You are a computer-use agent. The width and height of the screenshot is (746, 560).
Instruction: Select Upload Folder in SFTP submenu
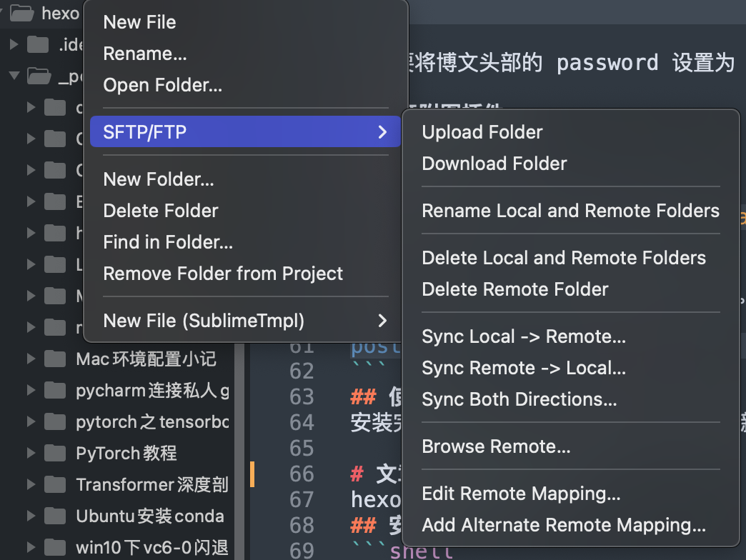point(482,132)
